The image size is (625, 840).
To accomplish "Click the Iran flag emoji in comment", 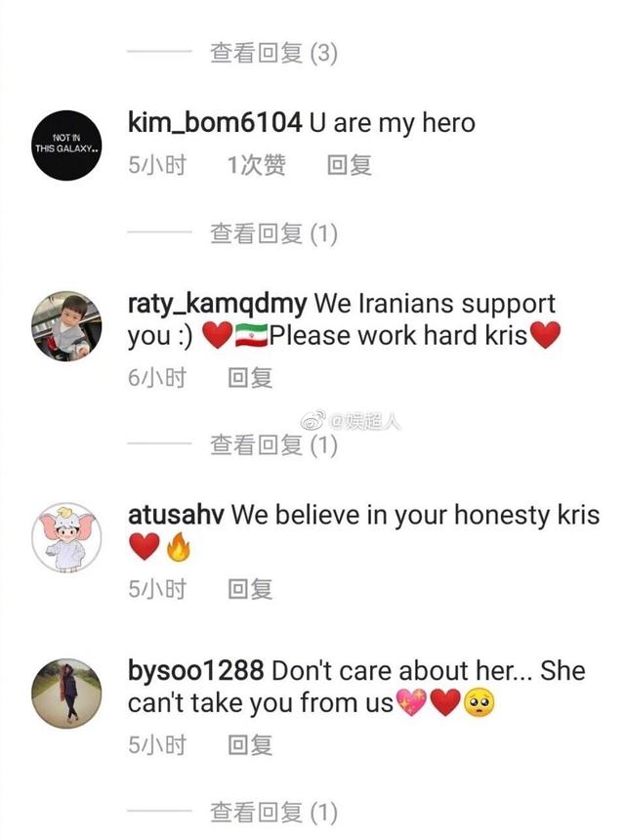I will (251, 335).
